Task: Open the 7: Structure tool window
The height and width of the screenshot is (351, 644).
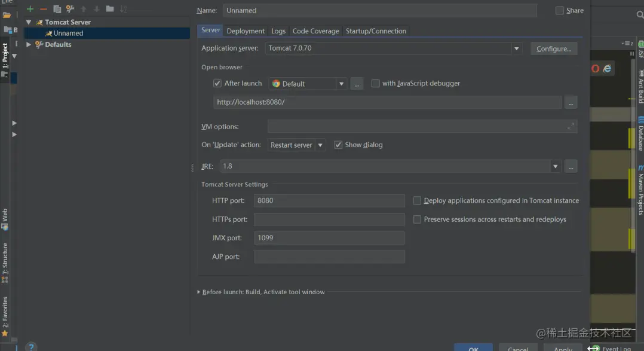Action: (x=5, y=263)
